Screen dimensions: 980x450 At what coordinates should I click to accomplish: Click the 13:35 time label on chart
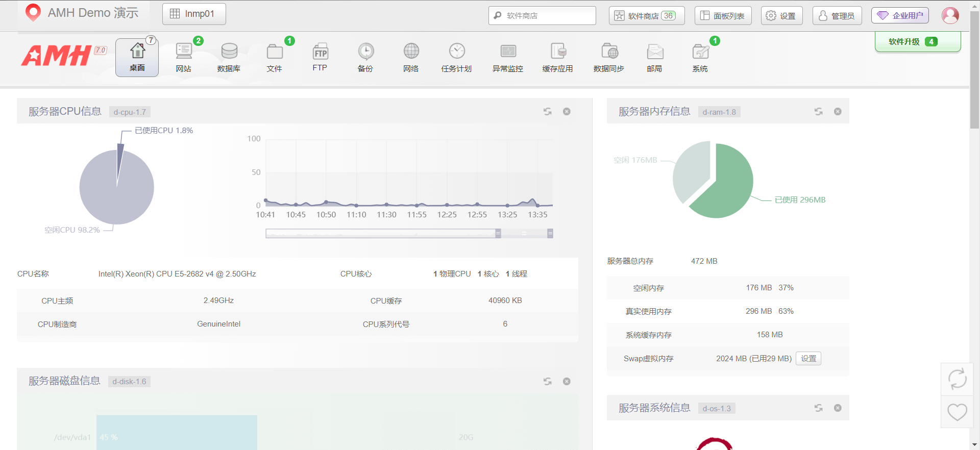point(537,215)
